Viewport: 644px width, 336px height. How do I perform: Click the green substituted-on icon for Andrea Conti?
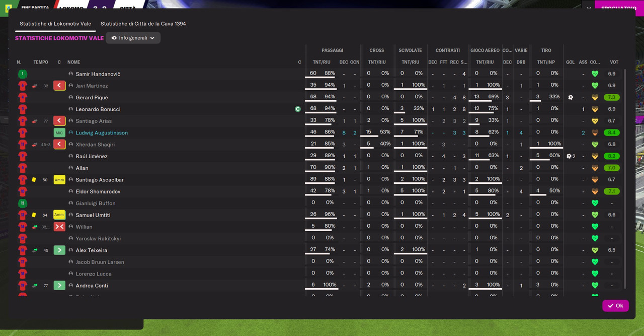click(59, 286)
